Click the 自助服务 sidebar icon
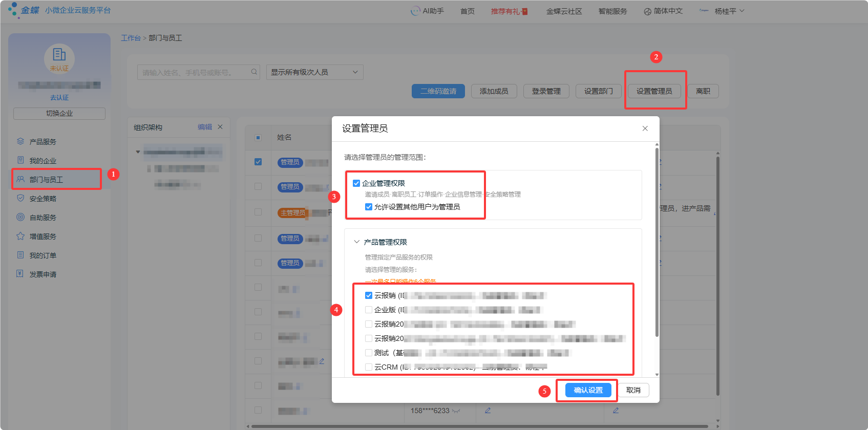 20,217
